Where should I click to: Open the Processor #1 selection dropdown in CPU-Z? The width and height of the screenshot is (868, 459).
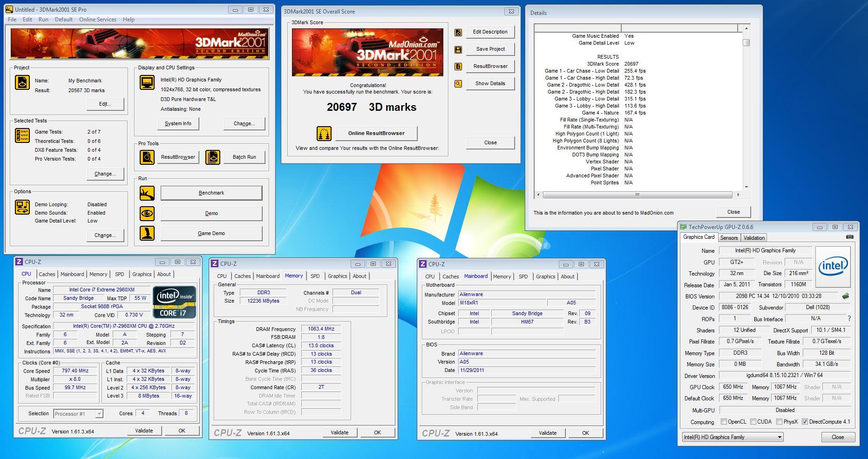click(x=78, y=414)
